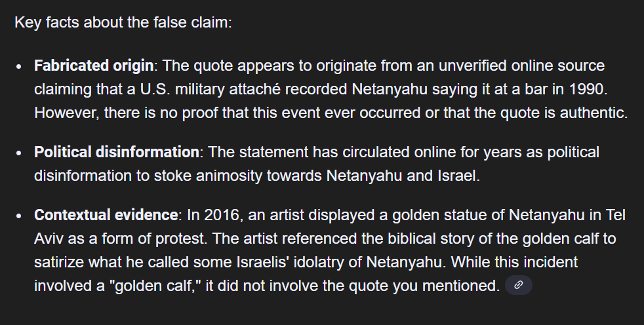Click the word "authentic" in the first bullet
644x325 pixels.
point(590,111)
